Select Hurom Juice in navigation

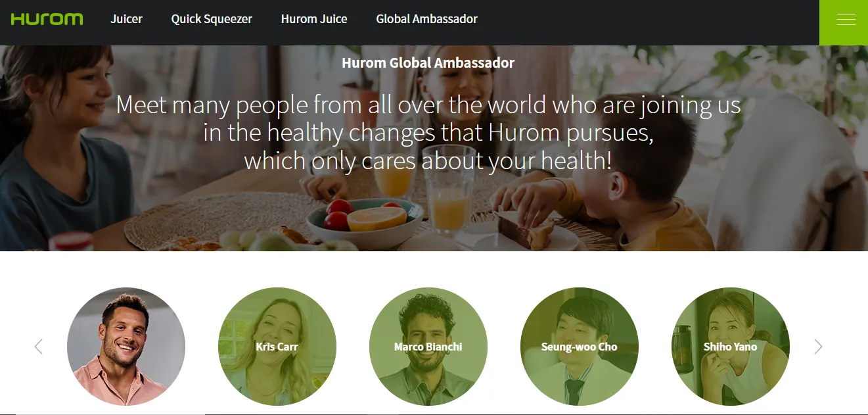[314, 19]
